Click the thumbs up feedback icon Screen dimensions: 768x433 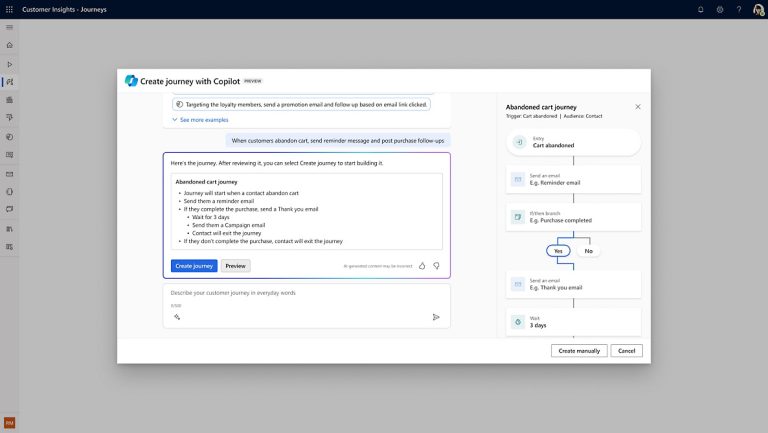click(x=422, y=266)
